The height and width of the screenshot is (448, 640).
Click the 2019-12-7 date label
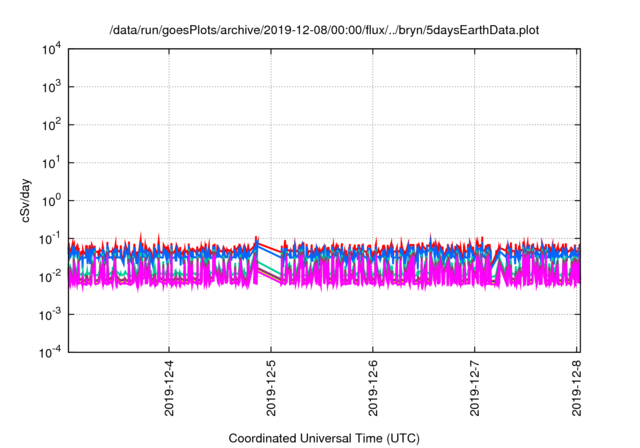point(474,388)
